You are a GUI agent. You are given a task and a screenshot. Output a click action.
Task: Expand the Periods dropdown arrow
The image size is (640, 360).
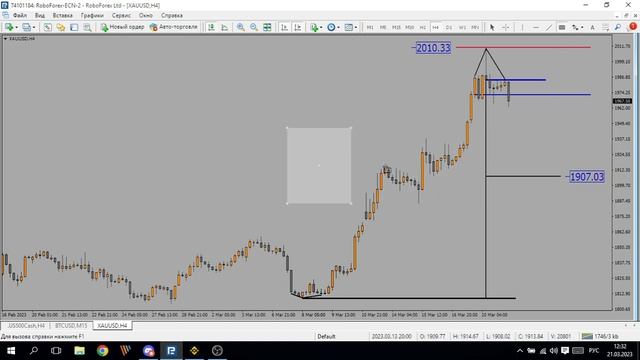339,27
